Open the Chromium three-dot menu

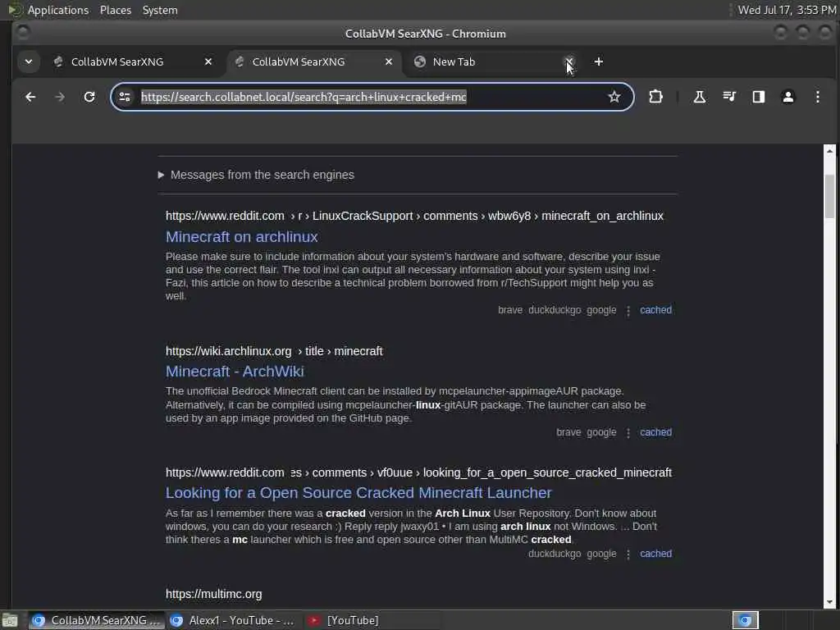pos(818,97)
